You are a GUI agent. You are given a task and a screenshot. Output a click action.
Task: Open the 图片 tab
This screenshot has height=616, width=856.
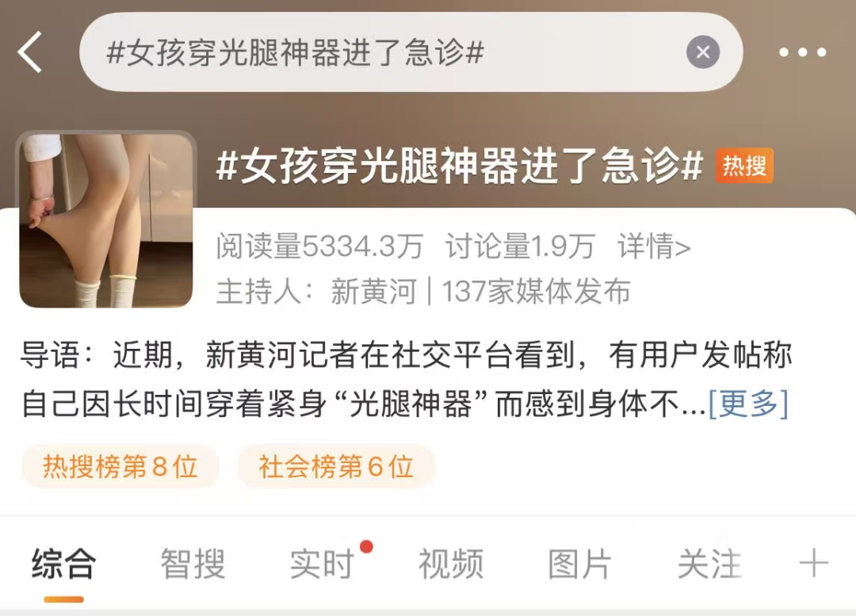(579, 564)
